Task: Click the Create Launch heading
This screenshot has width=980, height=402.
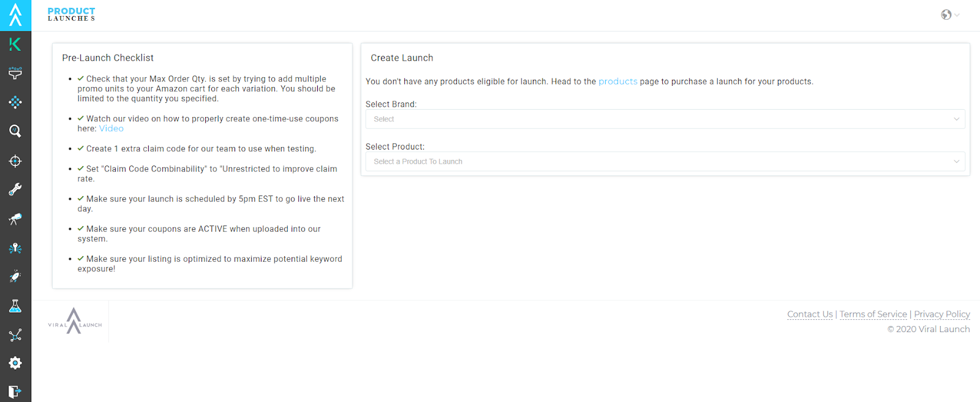Action: pos(402,58)
